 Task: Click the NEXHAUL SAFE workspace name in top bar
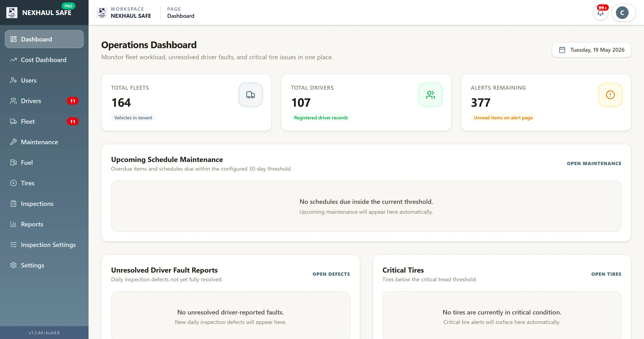point(131,16)
